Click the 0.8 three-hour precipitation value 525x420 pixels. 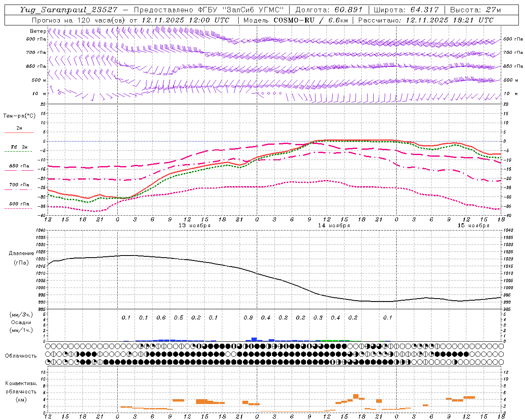pos(248,317)
